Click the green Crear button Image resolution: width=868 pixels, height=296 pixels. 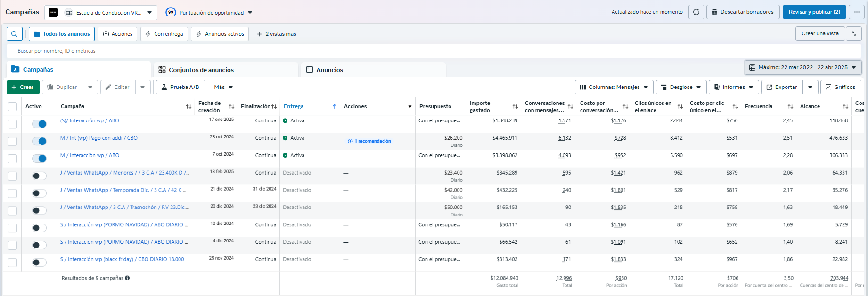point(23,87)
